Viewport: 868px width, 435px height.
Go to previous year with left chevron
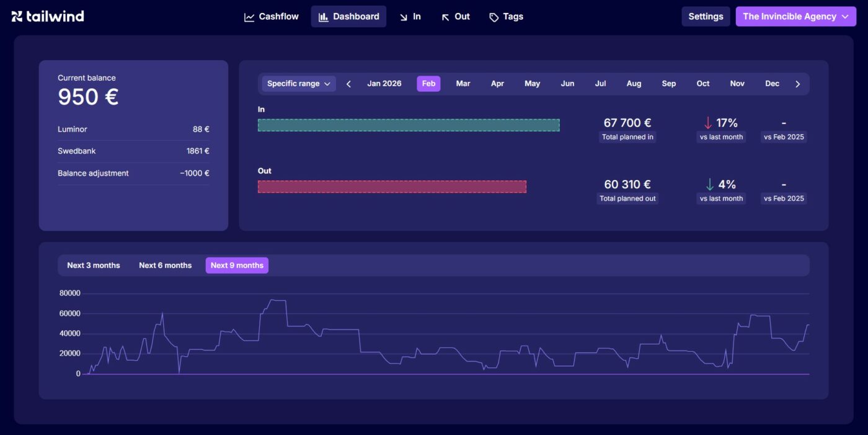coord(348,84)
